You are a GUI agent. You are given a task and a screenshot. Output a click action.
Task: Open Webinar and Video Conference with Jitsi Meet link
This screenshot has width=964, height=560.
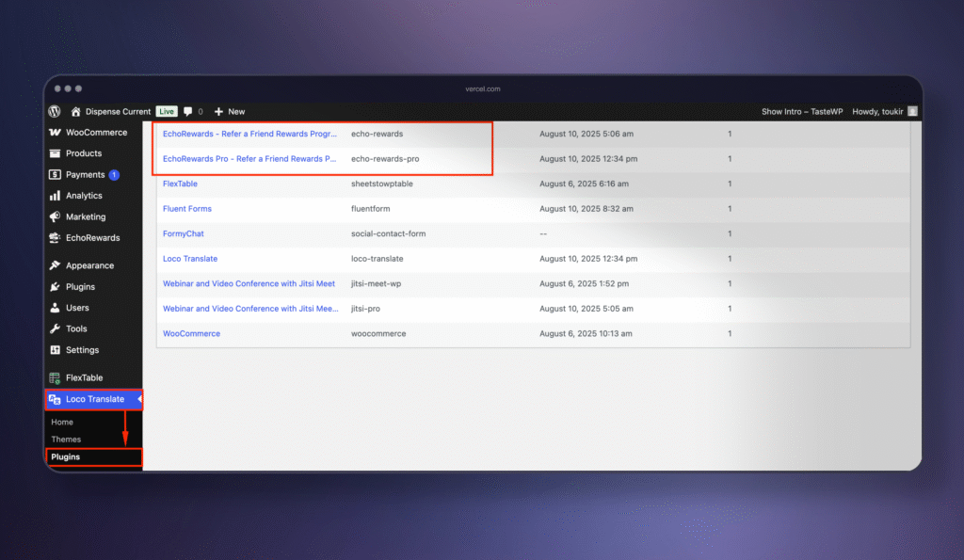(x=249, y=283)
